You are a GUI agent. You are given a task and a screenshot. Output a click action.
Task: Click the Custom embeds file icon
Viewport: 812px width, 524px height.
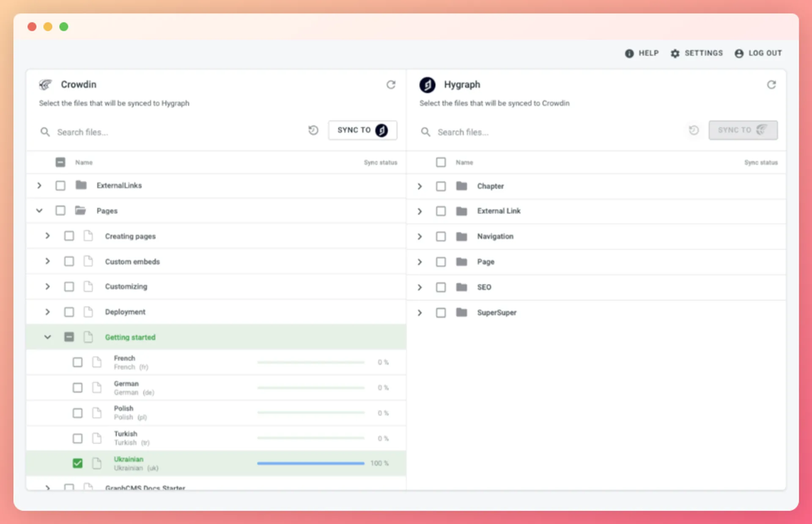(88, 261)
